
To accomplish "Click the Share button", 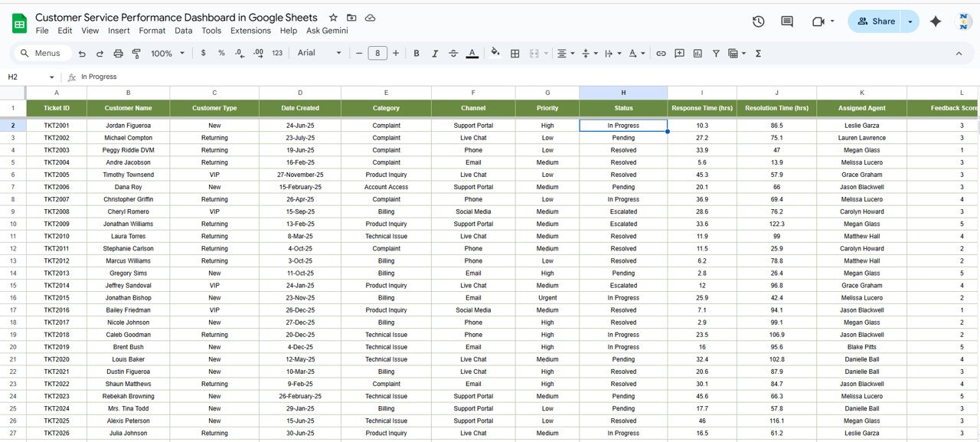I will [x=875, y=21].
